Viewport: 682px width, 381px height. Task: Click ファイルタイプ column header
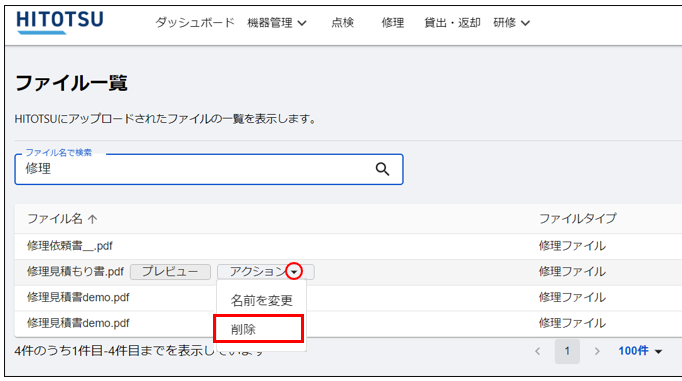click(578, 218)
